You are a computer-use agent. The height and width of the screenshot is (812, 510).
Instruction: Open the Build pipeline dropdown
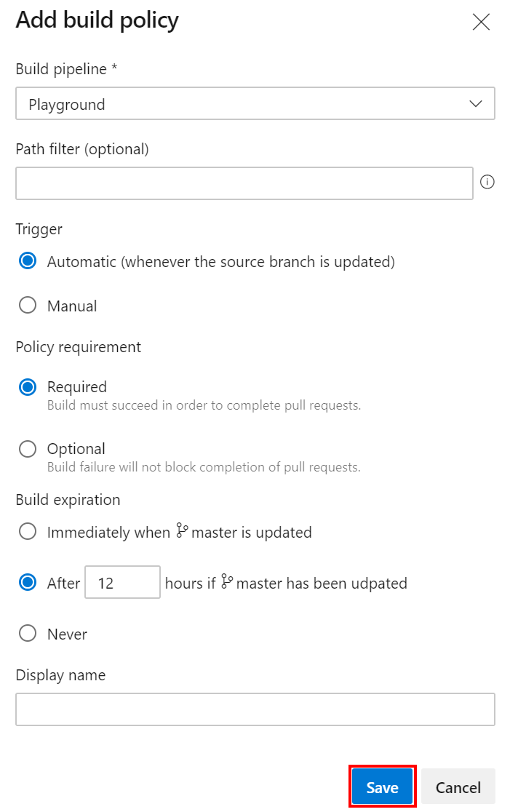(255, 103)
